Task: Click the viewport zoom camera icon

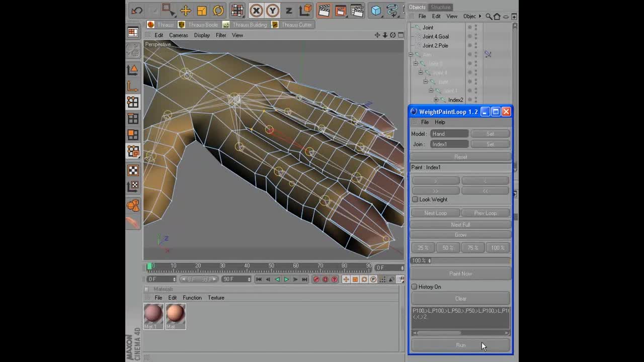Action: 385,35
